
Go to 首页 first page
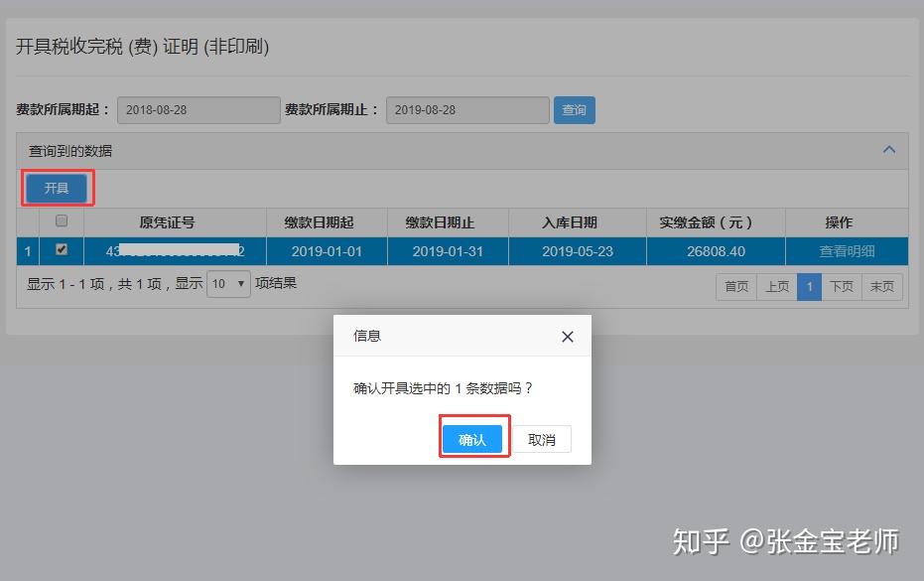736,287
